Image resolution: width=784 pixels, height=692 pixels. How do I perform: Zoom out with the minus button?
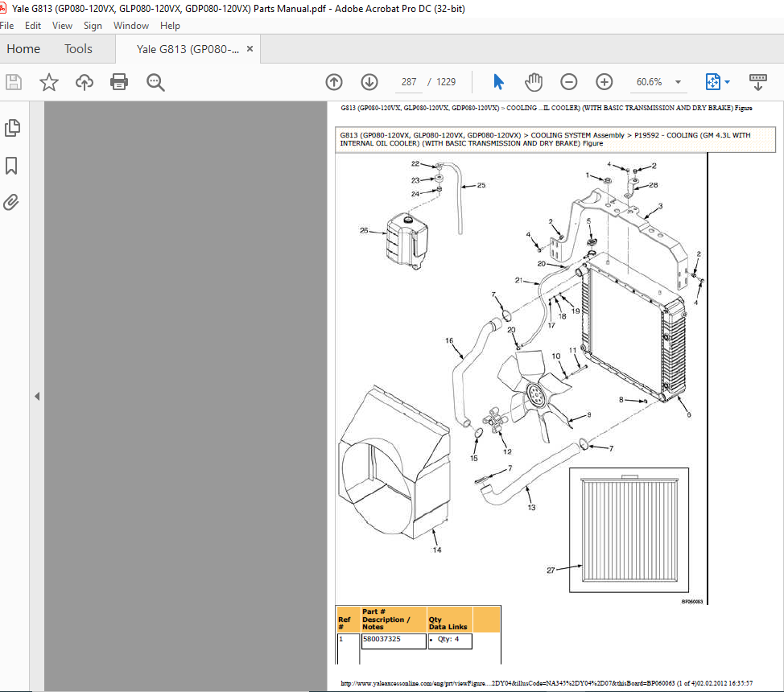tap(568, 82)
